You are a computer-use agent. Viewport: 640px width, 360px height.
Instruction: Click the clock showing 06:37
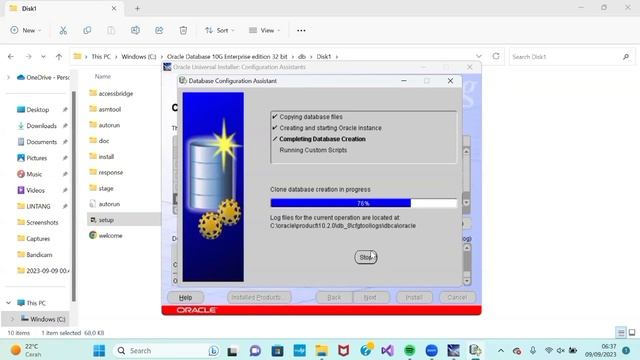click(x=600, y=350)
